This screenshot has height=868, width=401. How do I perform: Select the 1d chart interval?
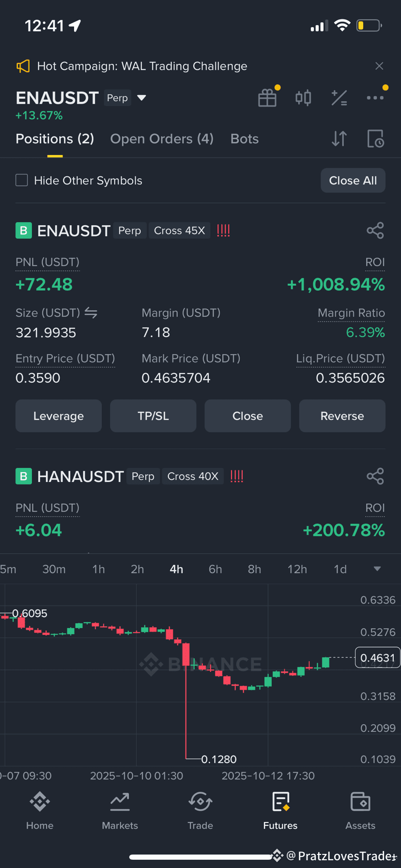[340, 569]
